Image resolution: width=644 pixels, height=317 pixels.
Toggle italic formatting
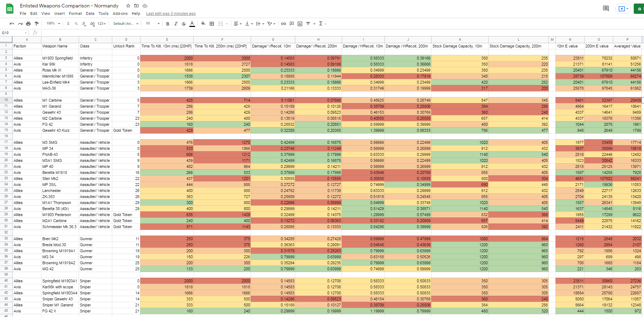click(176, 24)
